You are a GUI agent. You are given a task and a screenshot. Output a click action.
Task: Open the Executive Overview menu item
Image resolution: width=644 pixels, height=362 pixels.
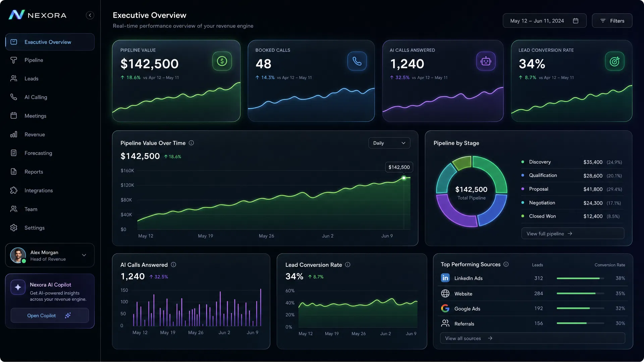click(x=50, y=42)
